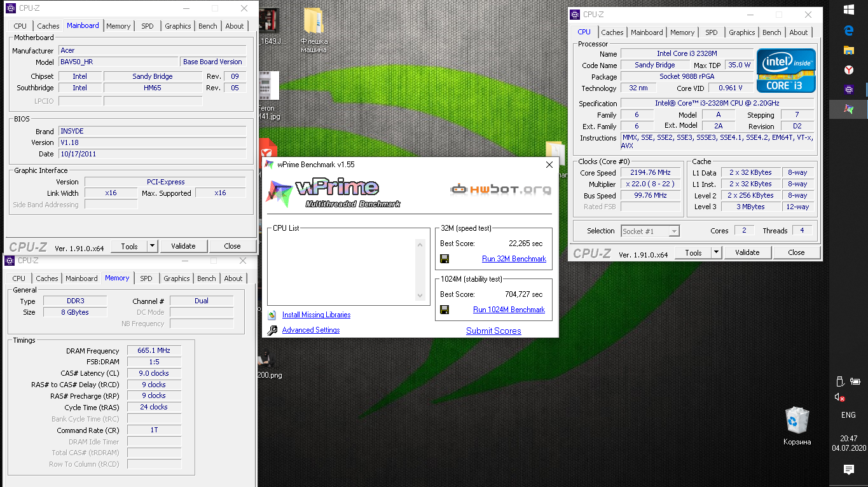Open Advanced Settings link
868x487 pixels.
click(311, 330)
